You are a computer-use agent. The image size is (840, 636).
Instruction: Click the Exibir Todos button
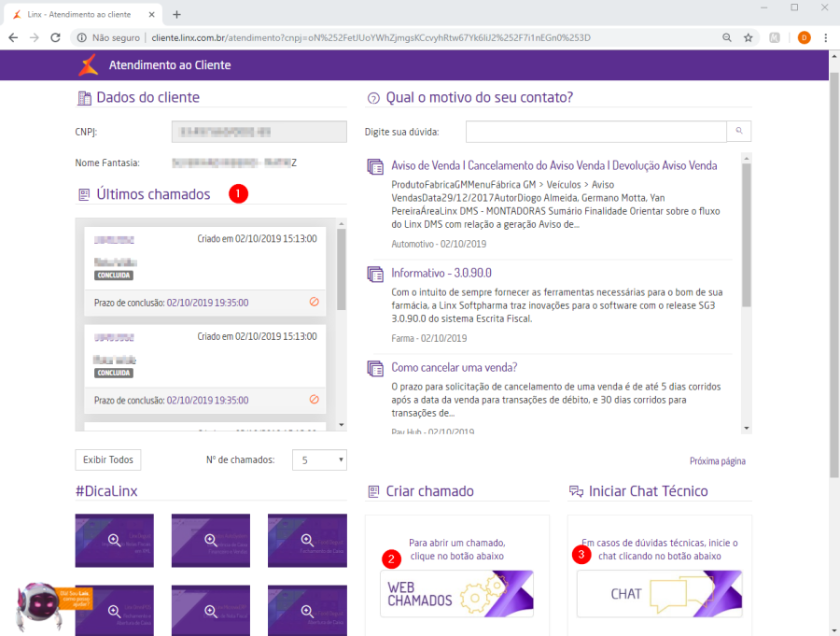[108, 459]
